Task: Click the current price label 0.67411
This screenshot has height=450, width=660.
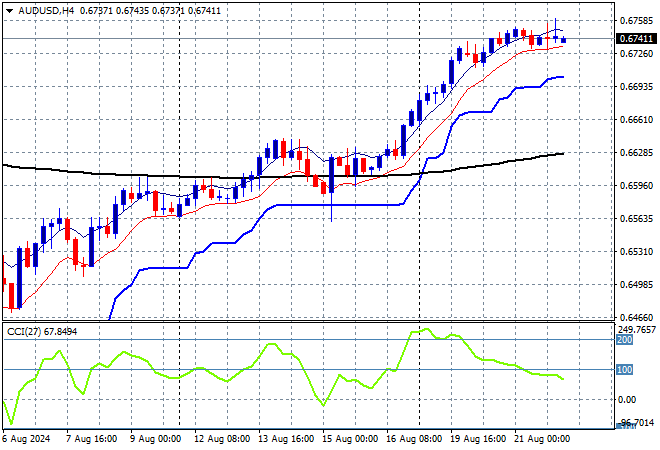Action: click(636, 39)
